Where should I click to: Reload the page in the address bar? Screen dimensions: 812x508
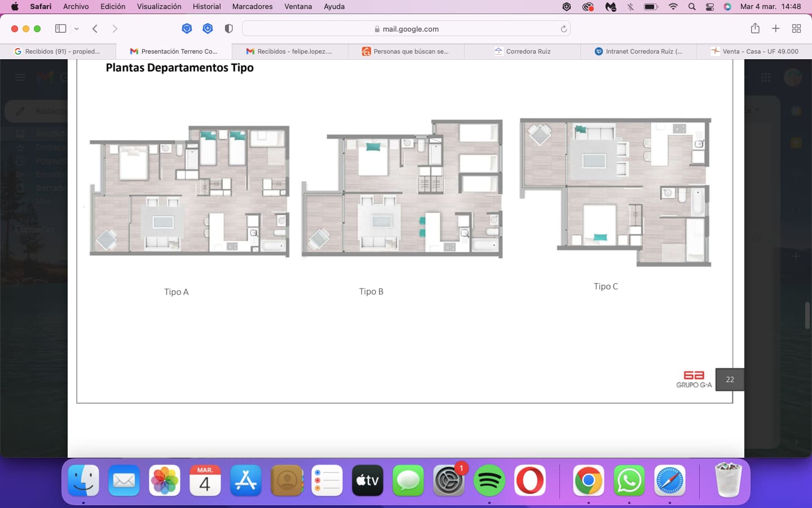563,29
